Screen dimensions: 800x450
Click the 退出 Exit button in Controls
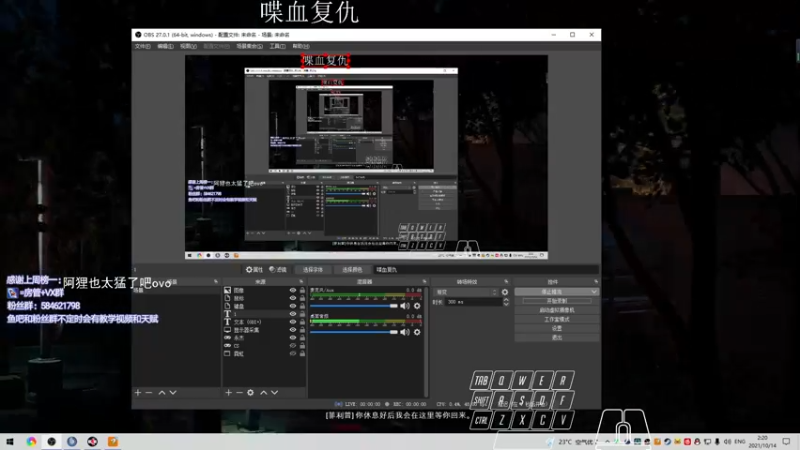(557, 338)
